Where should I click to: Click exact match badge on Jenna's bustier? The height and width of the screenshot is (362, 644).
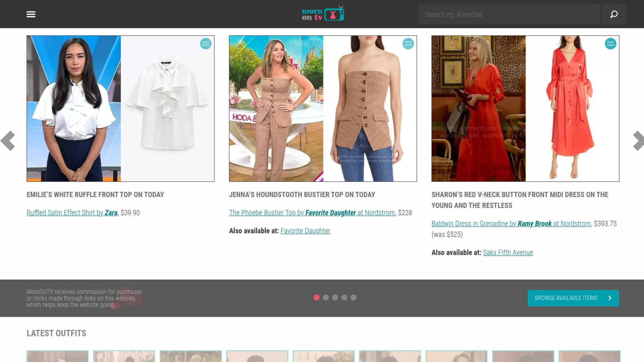tap(408, 44)
